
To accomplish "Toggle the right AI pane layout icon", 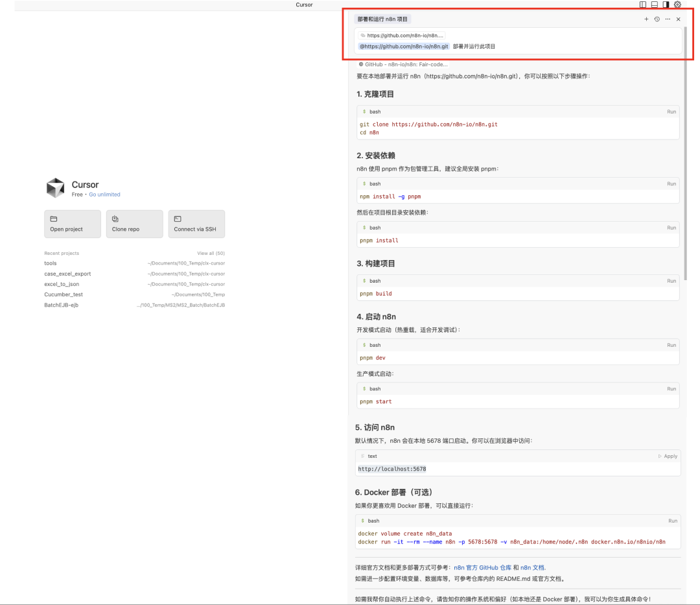I will point(666,5).
